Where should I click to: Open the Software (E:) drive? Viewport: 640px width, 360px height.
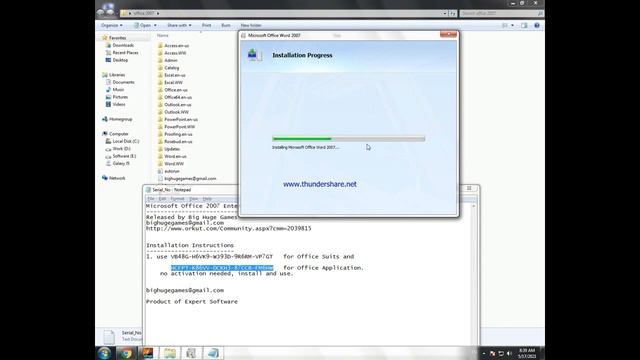click(124, 156)
